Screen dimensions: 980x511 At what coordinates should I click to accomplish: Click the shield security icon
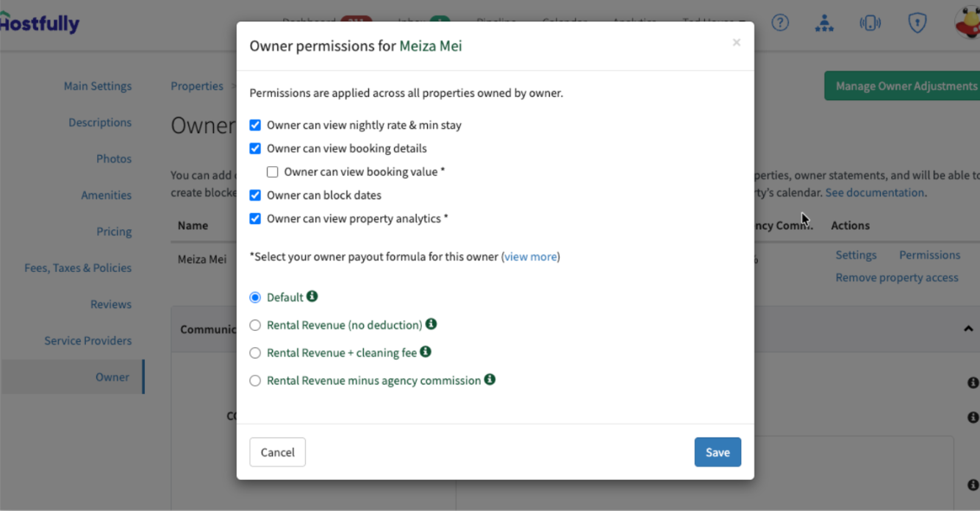tap(917, 23)
